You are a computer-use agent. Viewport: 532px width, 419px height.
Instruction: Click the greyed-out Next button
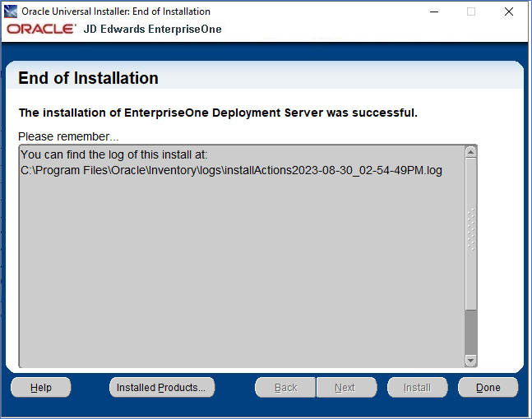coord(346,387)
